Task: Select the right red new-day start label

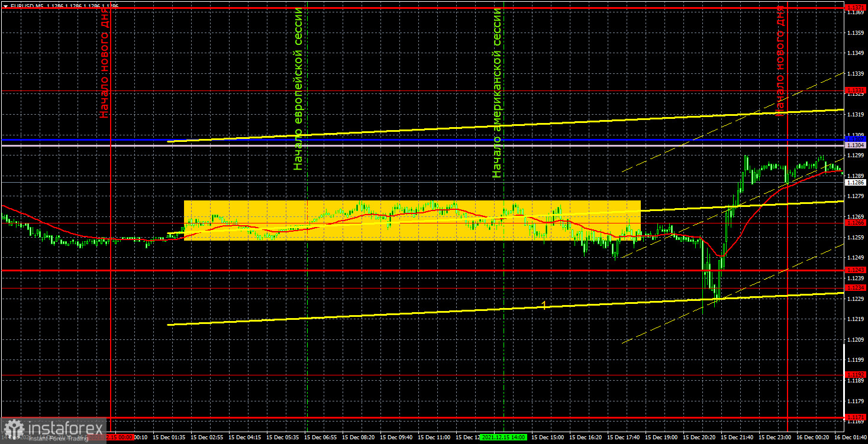Action: [780, 60]
